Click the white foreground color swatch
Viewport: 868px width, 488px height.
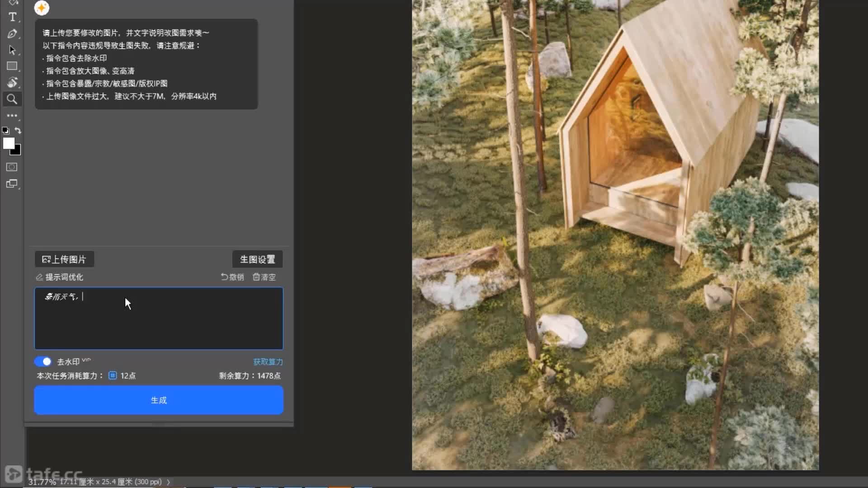[8, 143]
